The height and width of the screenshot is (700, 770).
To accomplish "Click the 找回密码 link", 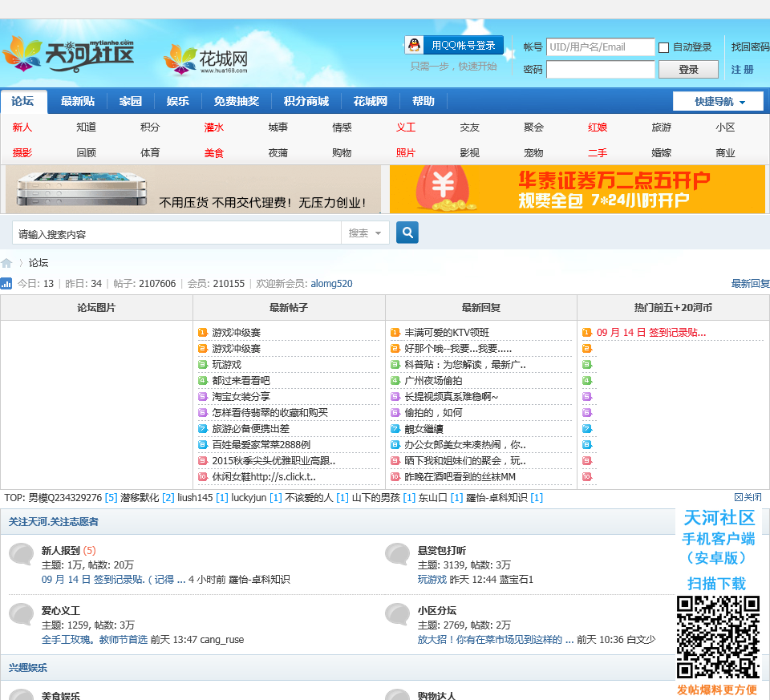I will 750,47.
